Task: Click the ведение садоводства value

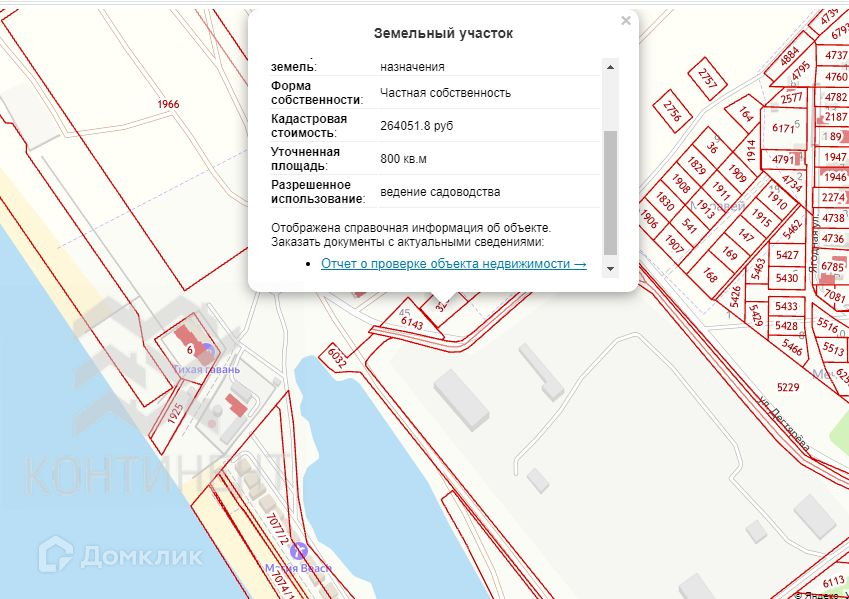Action: (x=440, y=192)
